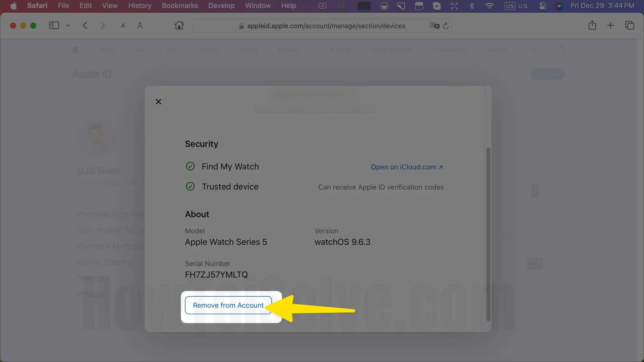Open the Bookmarks menu
Viewport: 644px width, 362px height.
(180, 6)
